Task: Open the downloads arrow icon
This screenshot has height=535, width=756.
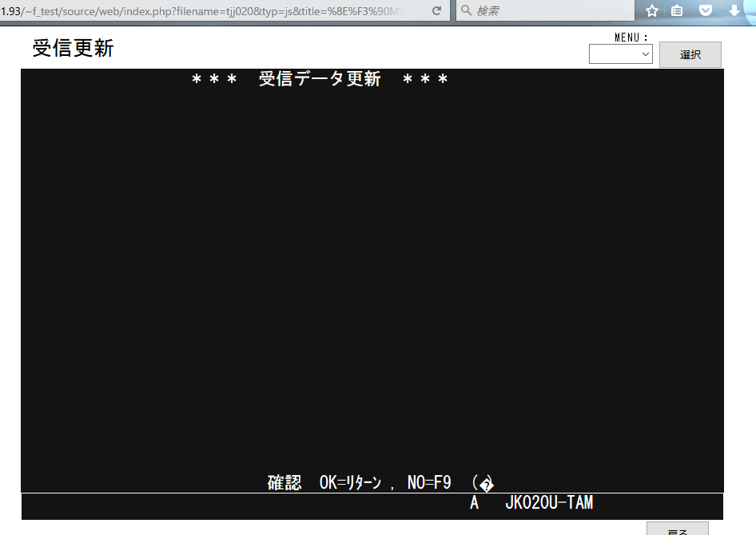Action: (734, 10)
